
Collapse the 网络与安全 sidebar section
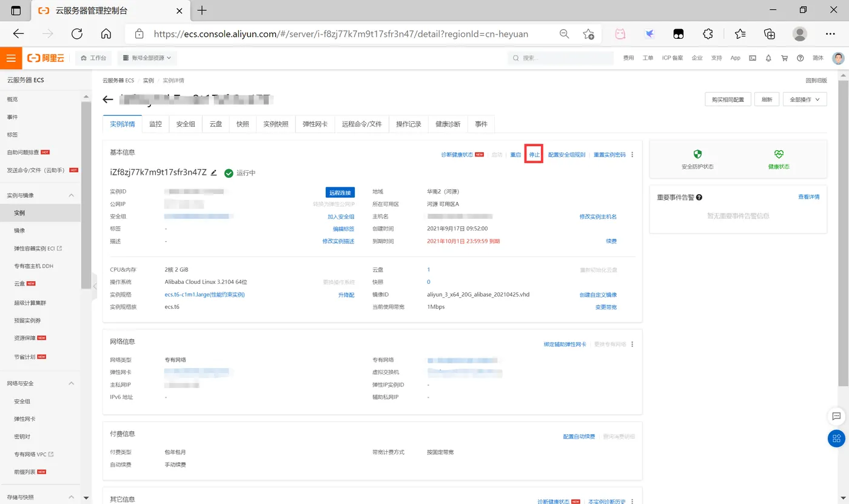point(72,383)
